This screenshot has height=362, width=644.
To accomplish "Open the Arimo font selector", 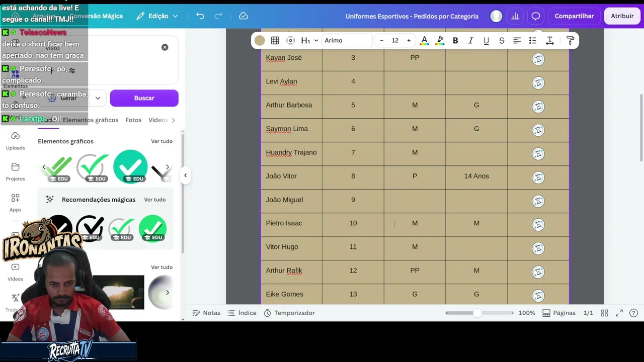I will pos(347,40).
